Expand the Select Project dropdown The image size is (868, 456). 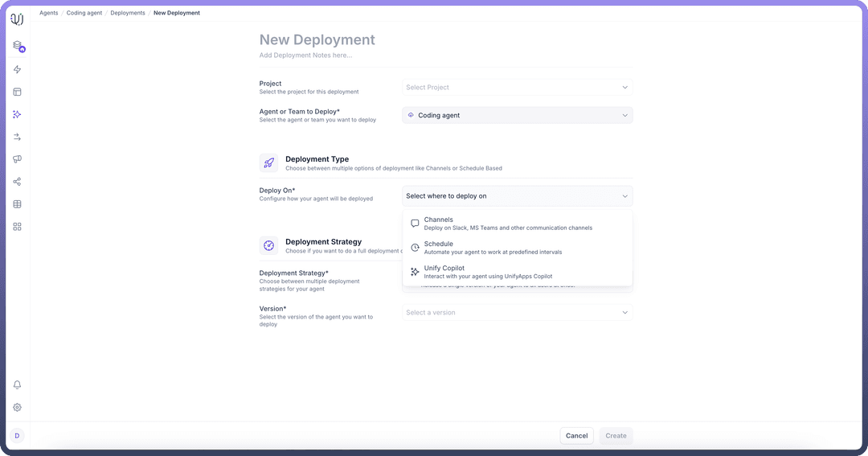517,88
